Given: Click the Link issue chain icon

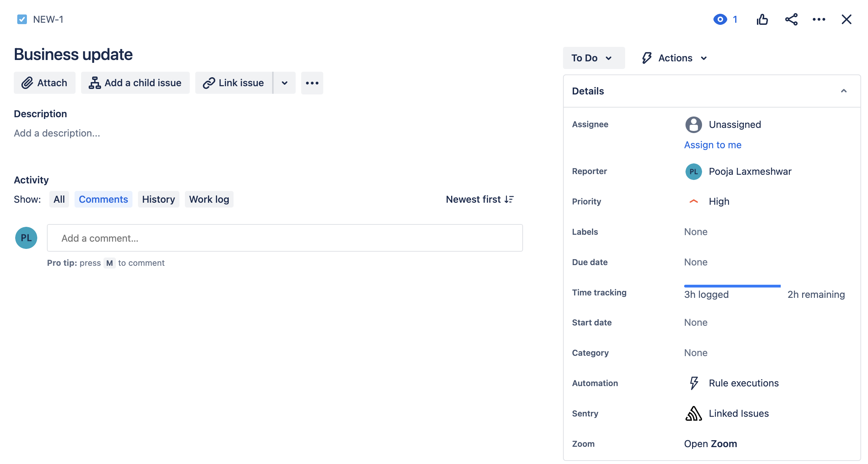Looking at the screenshot, I should [x=208, y=83].
